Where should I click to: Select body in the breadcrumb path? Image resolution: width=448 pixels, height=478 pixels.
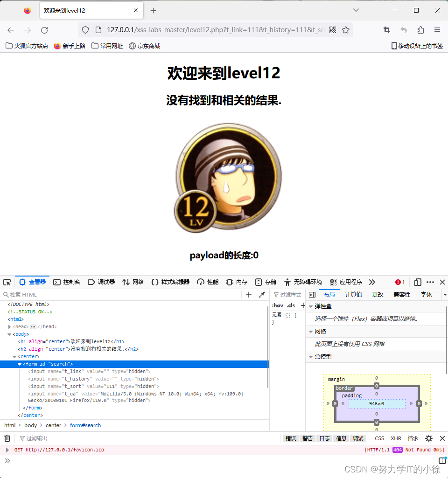click(x=30, y=425)
